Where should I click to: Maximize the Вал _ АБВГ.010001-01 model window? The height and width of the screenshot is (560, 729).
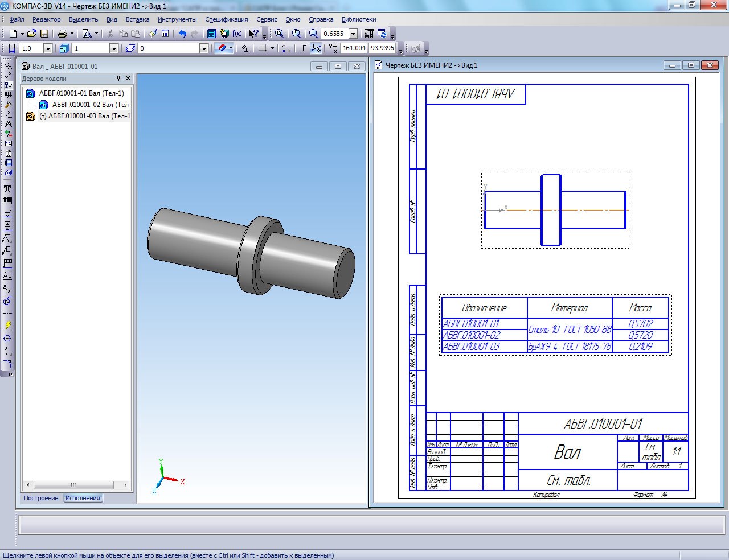pos(338,67)
